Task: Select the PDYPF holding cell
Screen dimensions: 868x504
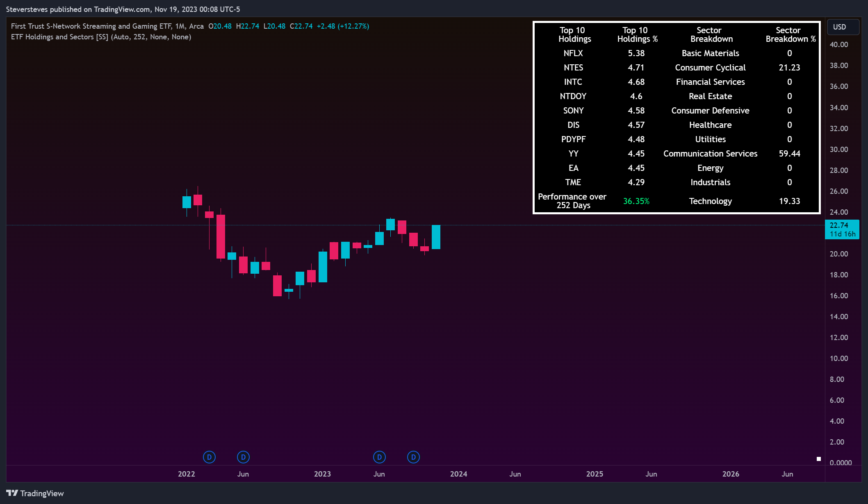Action: click(x=573, y=139)
